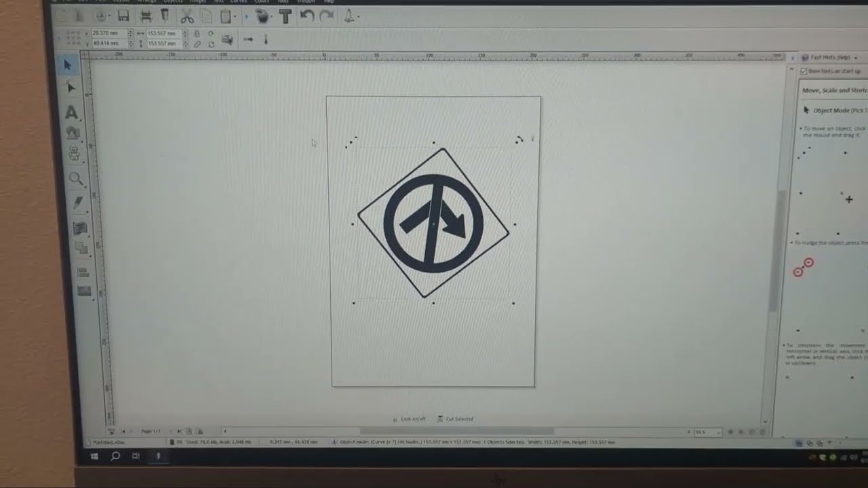Open the Windows Start button
Screen dimensions: 868x488
pos(94,456)
